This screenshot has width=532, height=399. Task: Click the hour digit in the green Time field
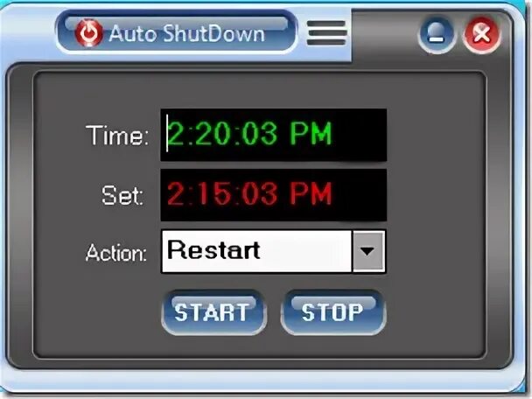(x=176, y=134)
